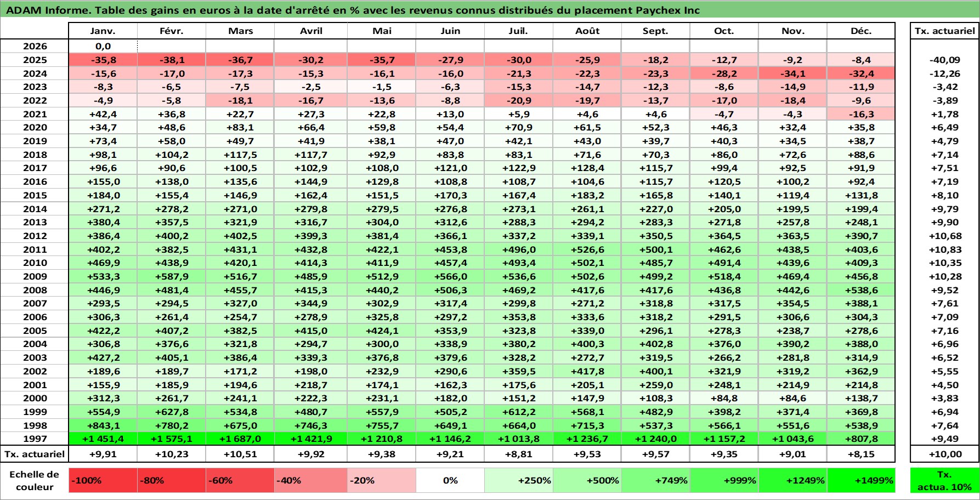Select the Janv. column header
The image size is (980, 500).
(x=103, y=31)
